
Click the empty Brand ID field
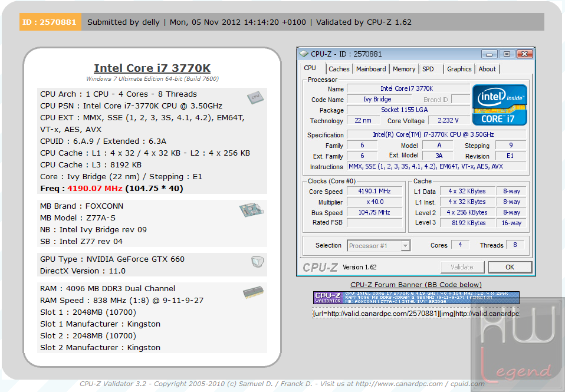[x=461, y=99]
